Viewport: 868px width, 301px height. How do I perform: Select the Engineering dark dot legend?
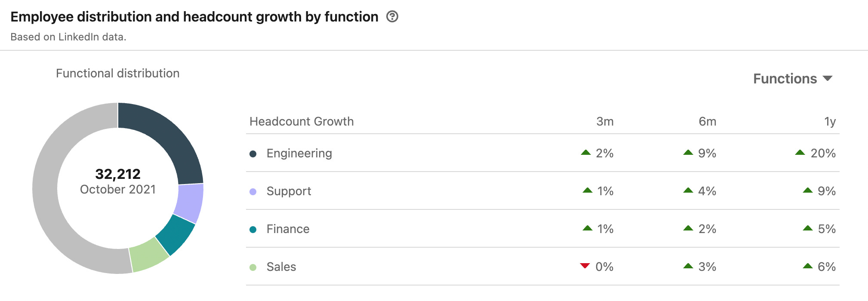(x=253, y=154)
